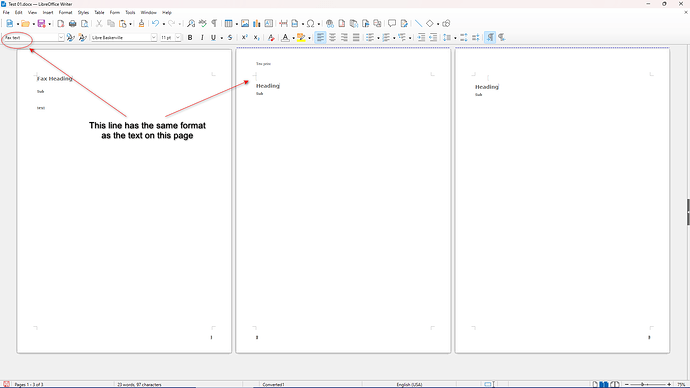This screenshot has height=388, width=690.
Task: Open the Styles menu
Action: tap(83, 13)
